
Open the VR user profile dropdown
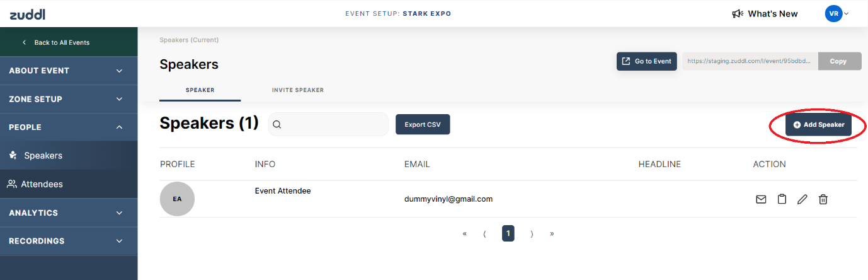pos(837,14)
